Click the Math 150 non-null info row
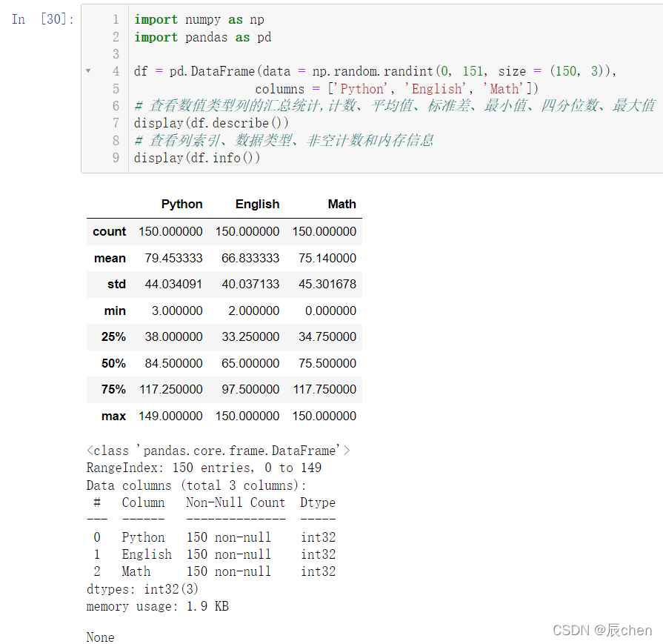 click(x=215, y=571)
